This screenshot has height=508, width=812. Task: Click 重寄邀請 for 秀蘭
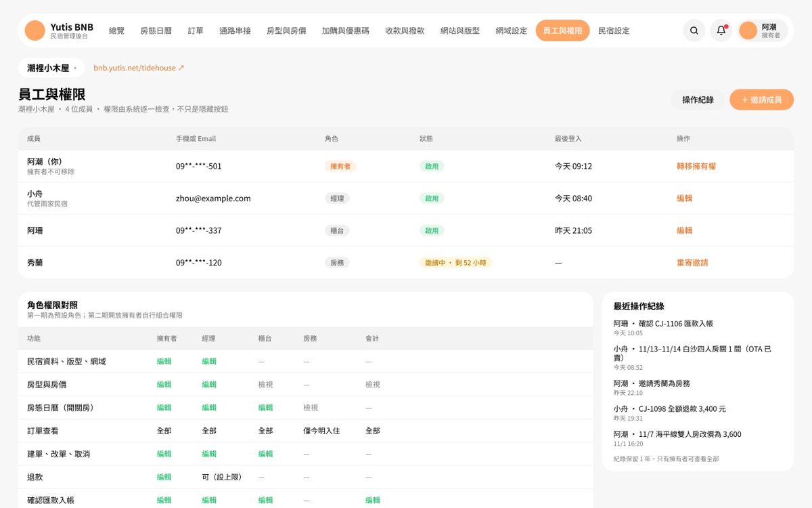pos(692,263)
